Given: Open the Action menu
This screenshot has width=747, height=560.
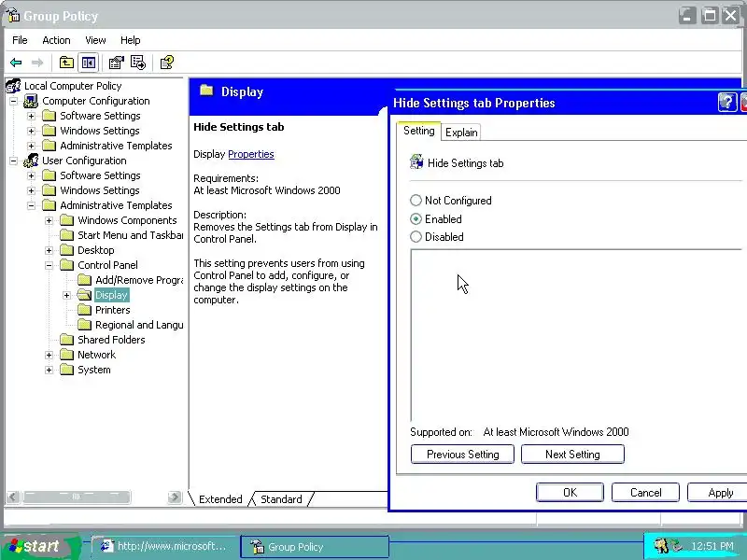Looking at the screenshot, I should (x=56, y=40).
